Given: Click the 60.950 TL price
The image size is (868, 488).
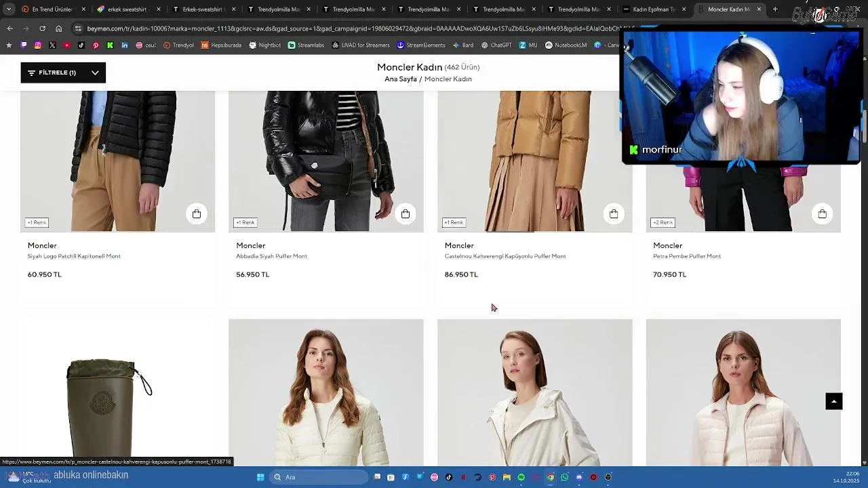Looking at the screenshot, I should coord(44,274).
